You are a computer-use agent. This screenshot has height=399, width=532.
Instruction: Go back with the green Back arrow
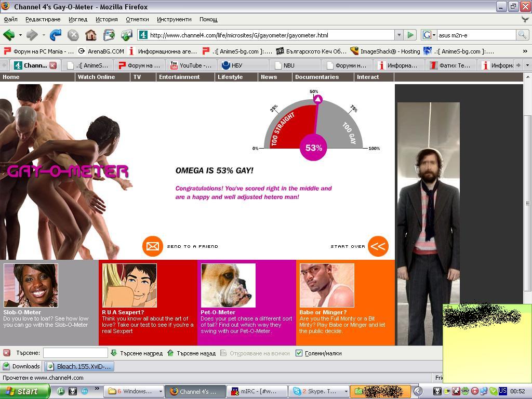tap(9, 35)
